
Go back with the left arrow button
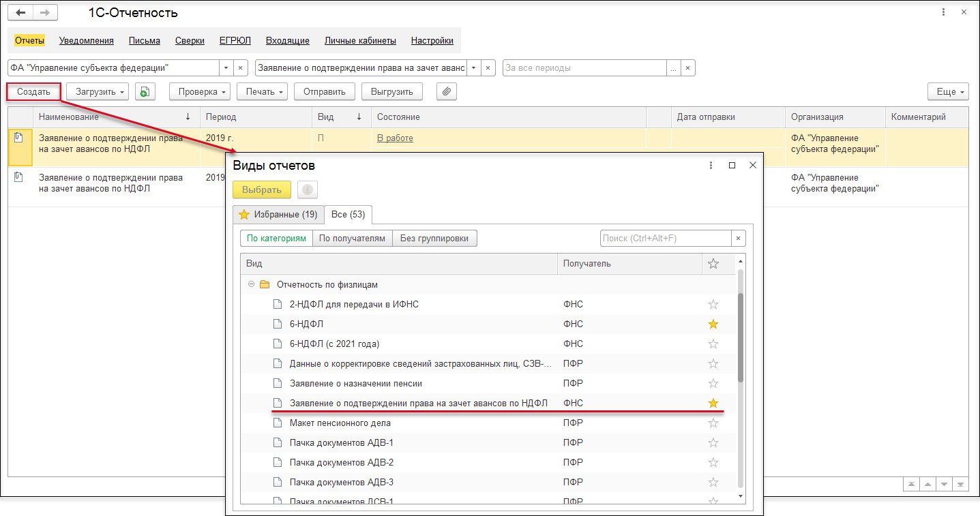(x=20, y=12)
